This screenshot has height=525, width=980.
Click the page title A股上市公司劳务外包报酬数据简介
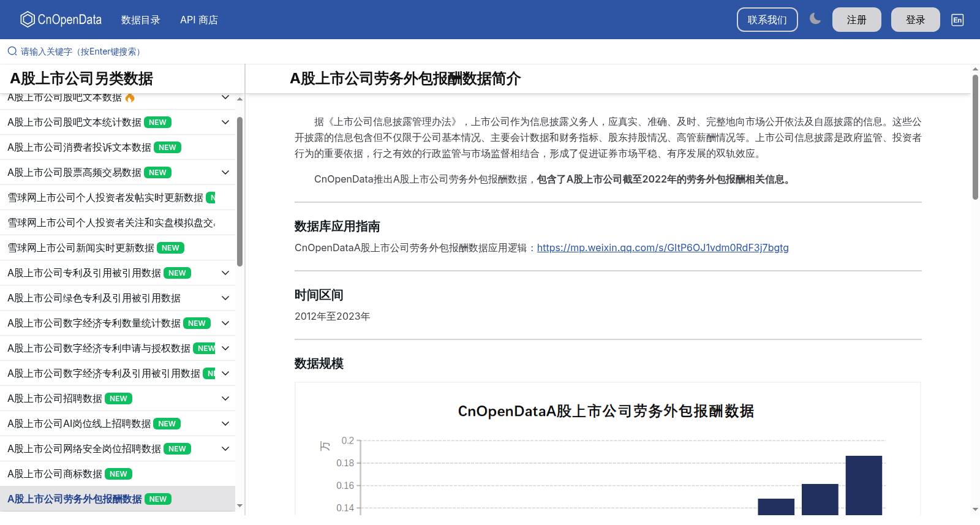coord(405,78)
